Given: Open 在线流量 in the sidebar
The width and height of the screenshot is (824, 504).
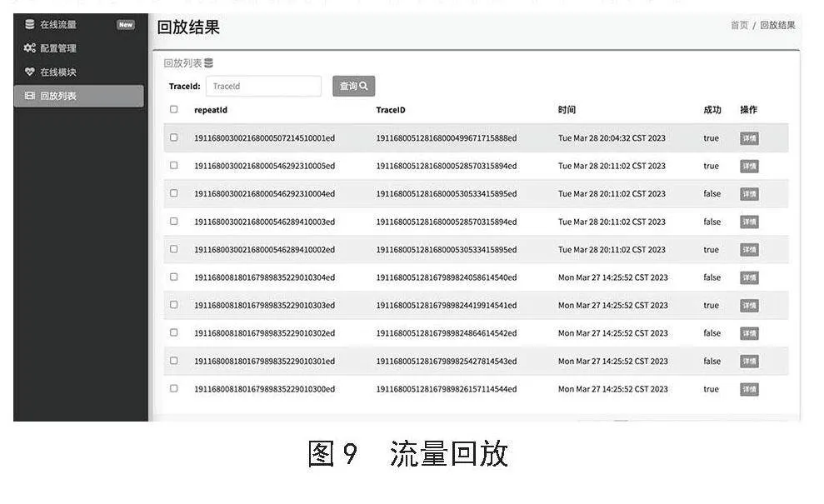Looking at the screenshot, I should pyautogui.click(x=57, y=25).
